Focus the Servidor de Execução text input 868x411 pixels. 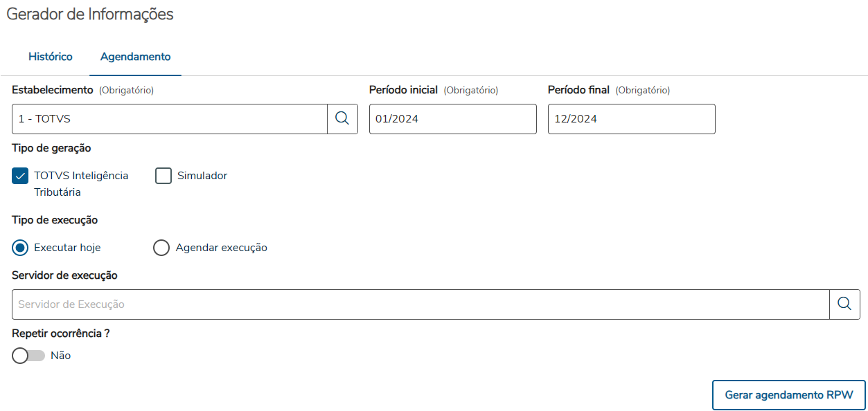tap(420, 304)
